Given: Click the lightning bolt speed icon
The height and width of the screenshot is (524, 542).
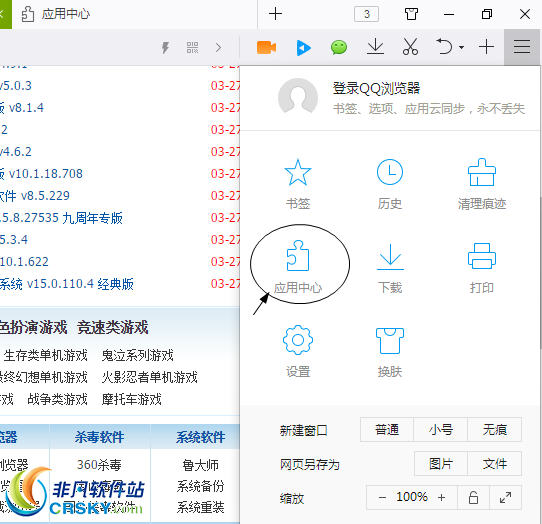Looking at the screenshot, I should [166, 47].
